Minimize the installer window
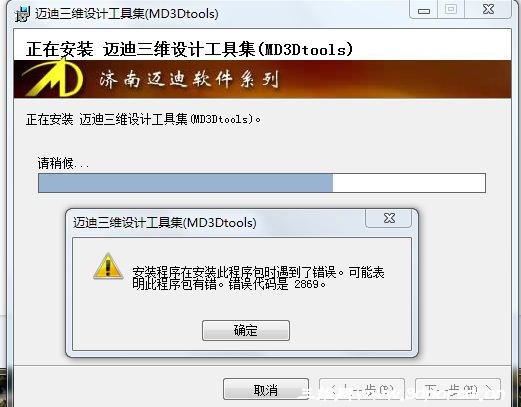The height and width of the screenshot is (407, 521). pyautogui.click(x=424, y=10)
